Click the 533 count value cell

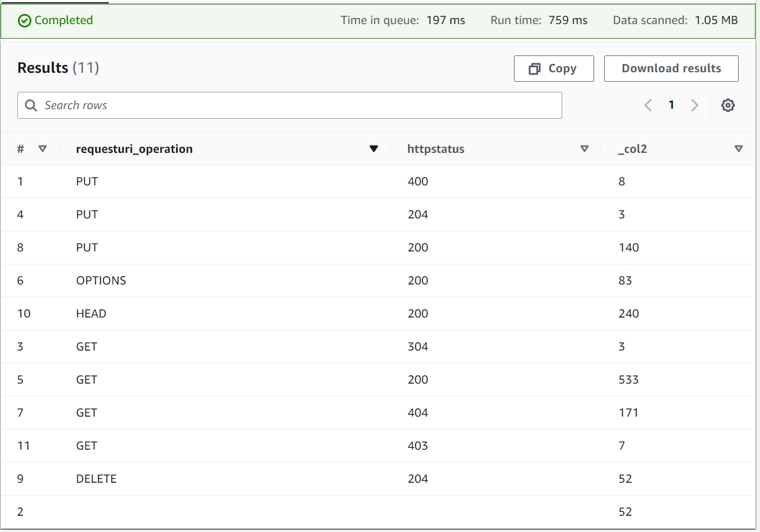point(628,380)
